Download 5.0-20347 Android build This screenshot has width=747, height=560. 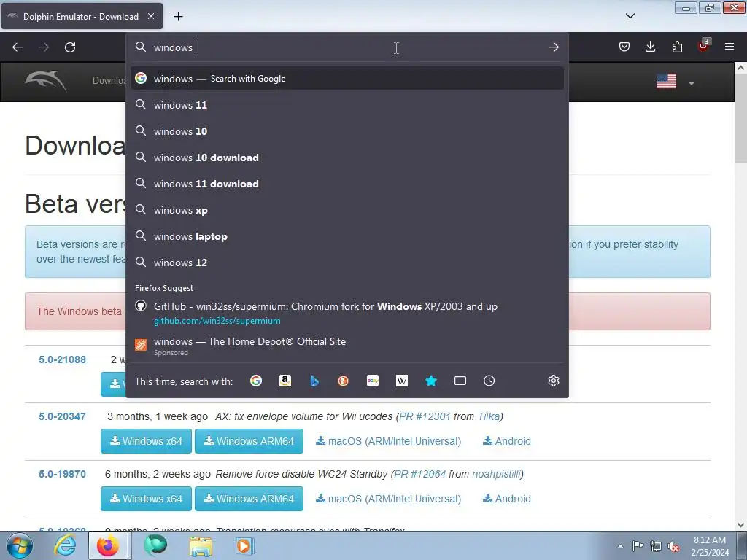[507, 441]
